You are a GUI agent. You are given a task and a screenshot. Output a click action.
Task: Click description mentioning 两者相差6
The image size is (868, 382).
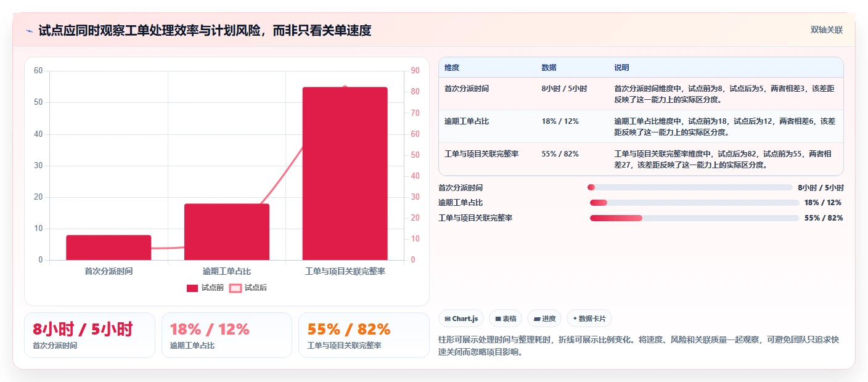coord(724,126)
